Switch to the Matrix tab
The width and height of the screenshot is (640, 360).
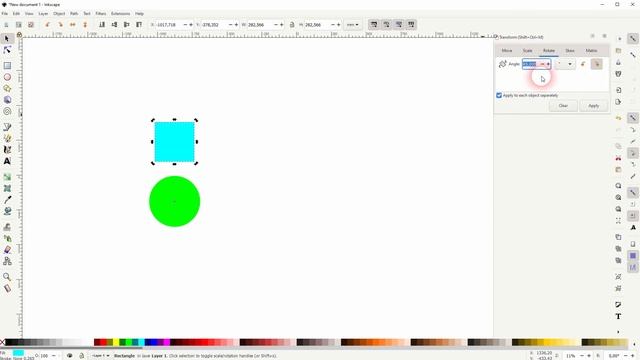(591, 51)
